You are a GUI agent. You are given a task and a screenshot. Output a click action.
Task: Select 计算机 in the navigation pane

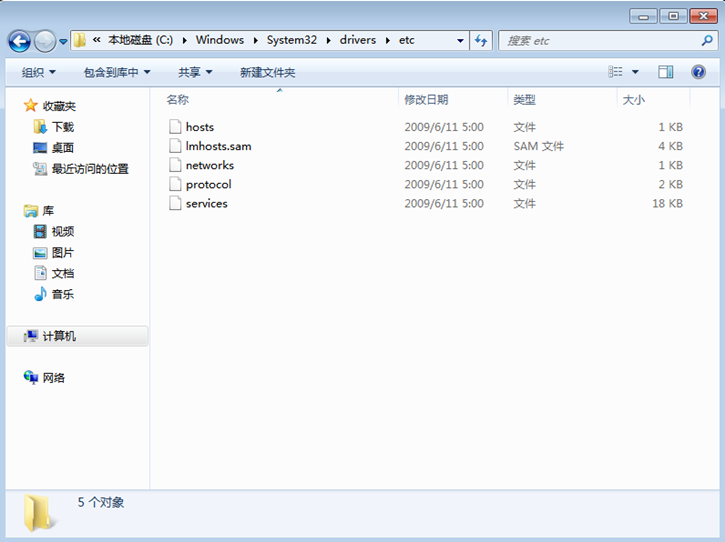point(59,336)
